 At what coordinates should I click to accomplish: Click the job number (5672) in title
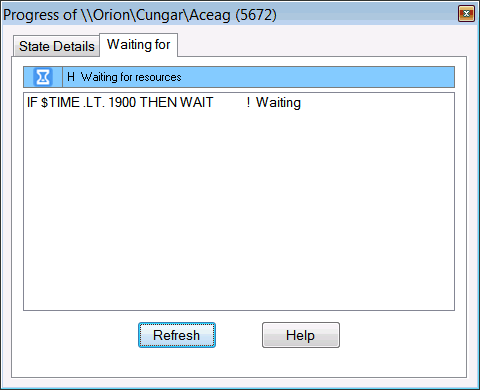click(256, 15)
